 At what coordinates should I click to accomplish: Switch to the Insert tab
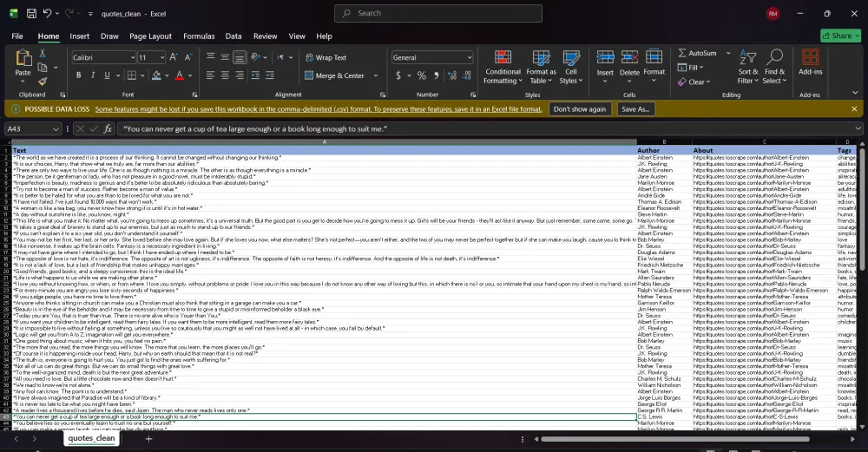pos(79,36)
